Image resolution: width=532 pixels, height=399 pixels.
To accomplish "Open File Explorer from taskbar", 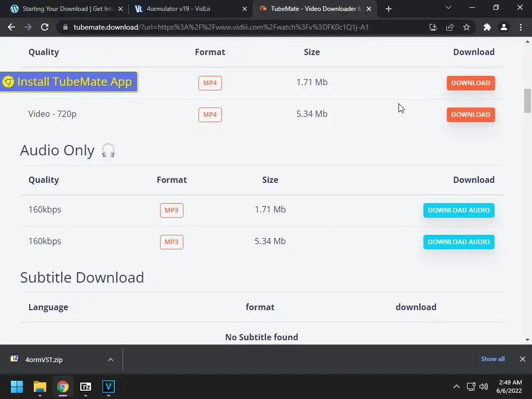I will [39, 387].
